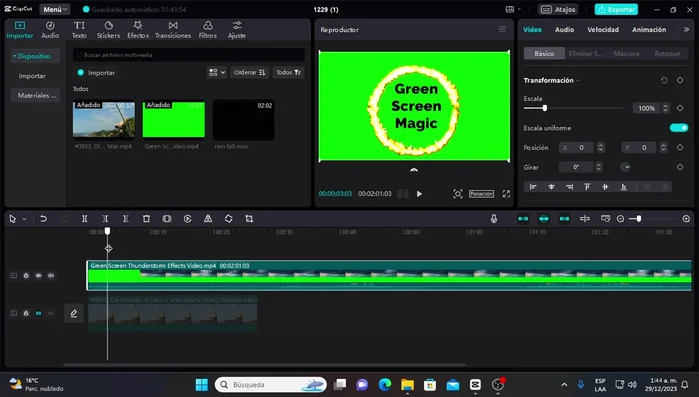Open the player hamburger menu
699x397 pixels.
pos(502,29)
